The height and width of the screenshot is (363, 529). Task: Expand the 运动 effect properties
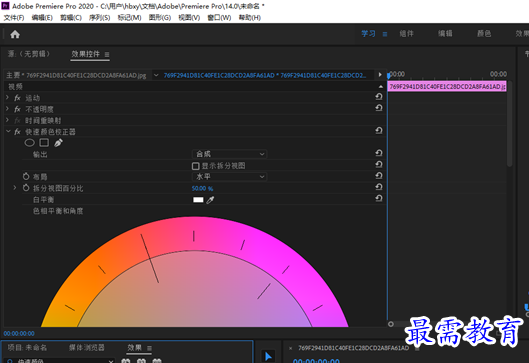[7, 97]
